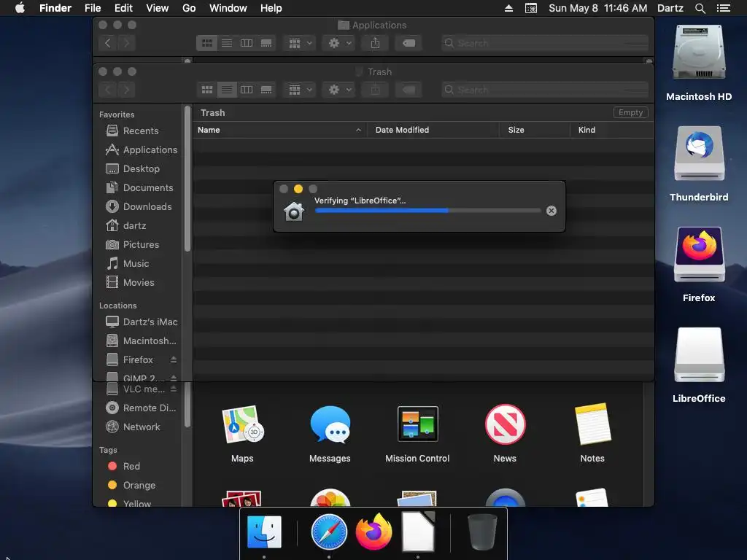Open the View menu

tap(158, 8)
